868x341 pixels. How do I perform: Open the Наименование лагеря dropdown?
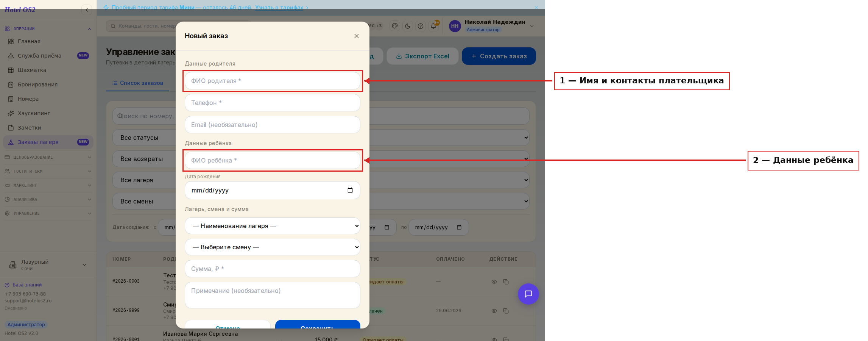[x=272, y=226]
